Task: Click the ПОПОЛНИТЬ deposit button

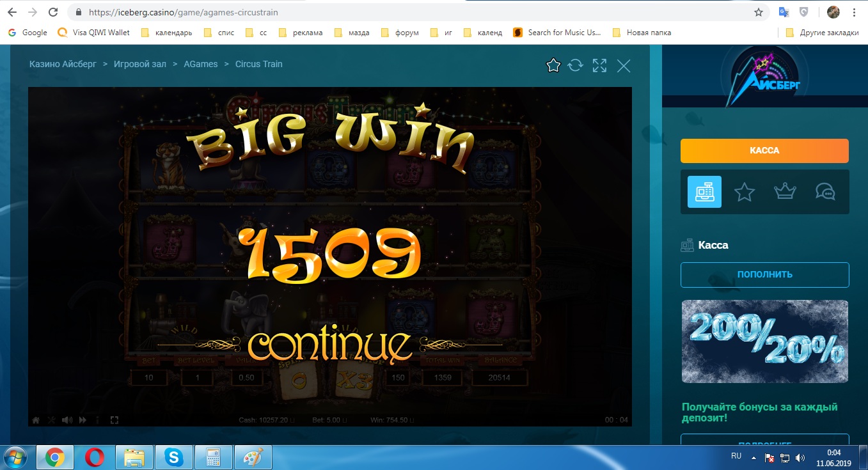Action: point(764,275)
